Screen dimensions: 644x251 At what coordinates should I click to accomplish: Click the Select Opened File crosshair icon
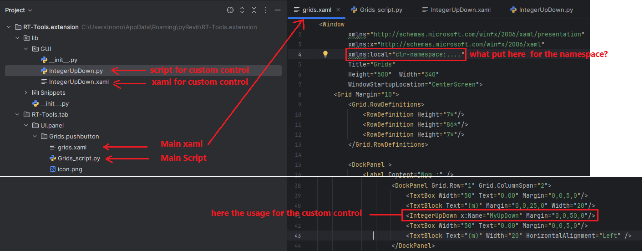tap(230, 10)
